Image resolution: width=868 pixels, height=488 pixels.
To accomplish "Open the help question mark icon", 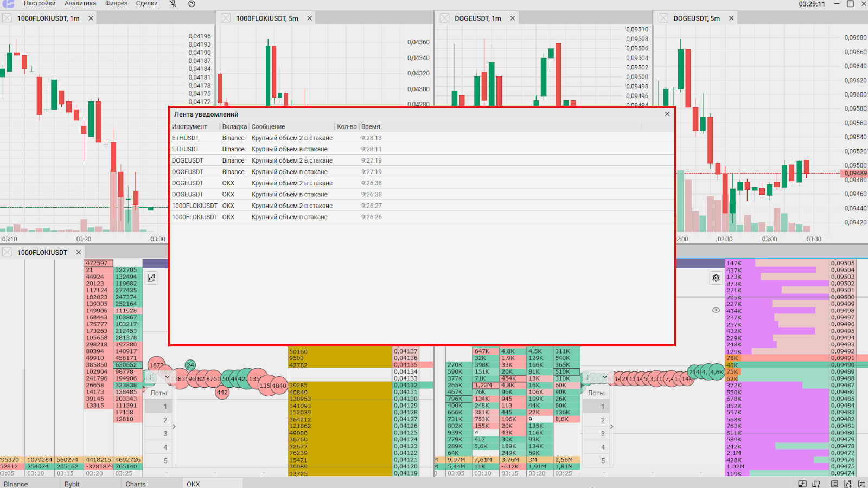I will click(x=192, y=4).
